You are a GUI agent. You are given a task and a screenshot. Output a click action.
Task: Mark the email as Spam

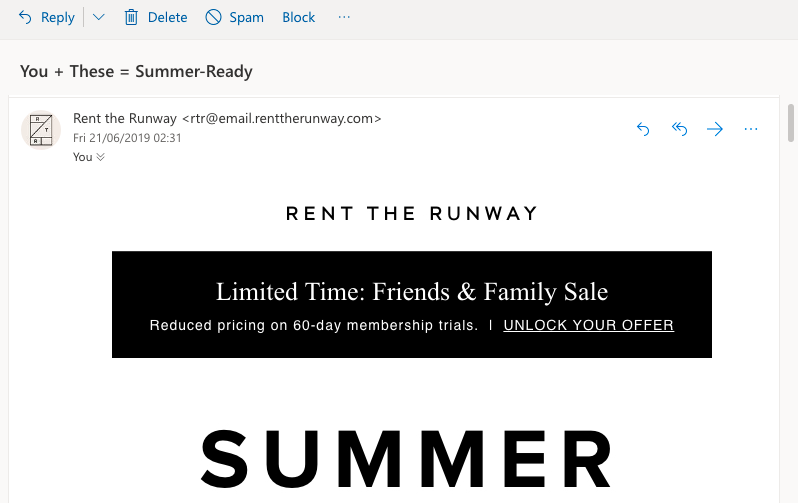pyautogui.click(x=235, y=17)
